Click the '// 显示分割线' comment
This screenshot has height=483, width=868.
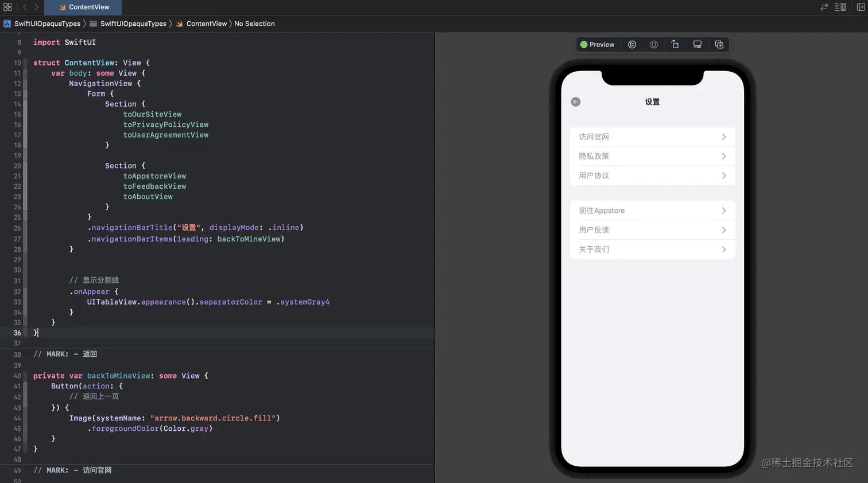coord(94,281)
